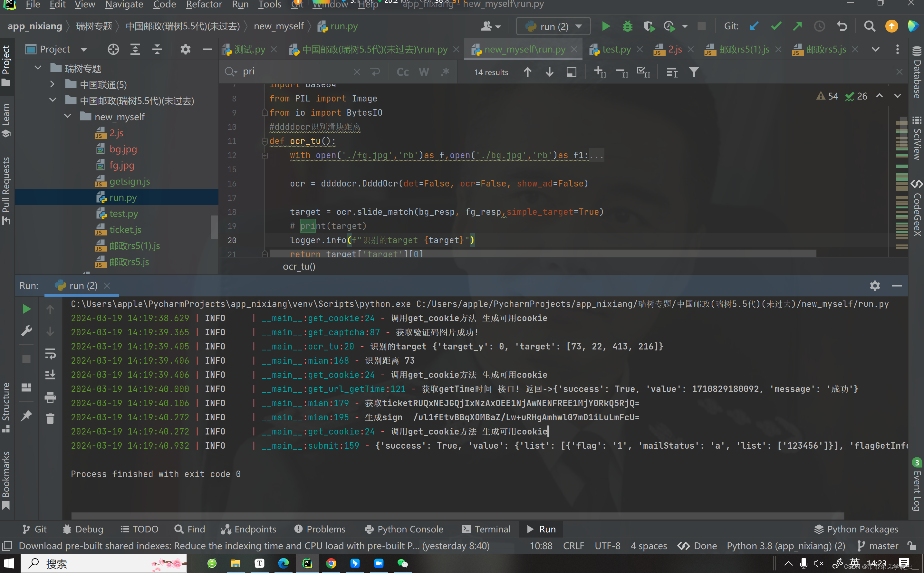The height and width of the screenshot is (573, 924).
Task: Jump to next search occurrence arrow
Action: [549, 72]
